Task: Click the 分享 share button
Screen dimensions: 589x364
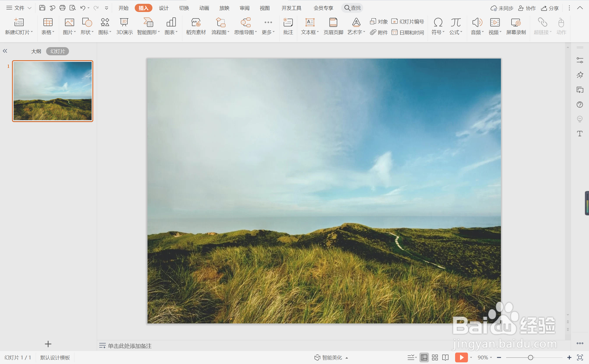Action: (550, 8)
